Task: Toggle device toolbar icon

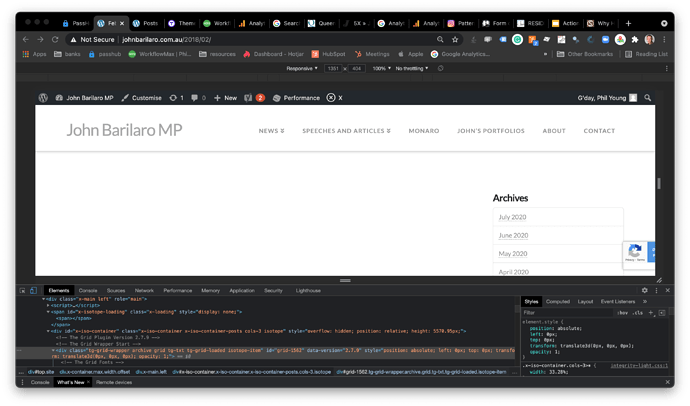Action: coord(33,290)
